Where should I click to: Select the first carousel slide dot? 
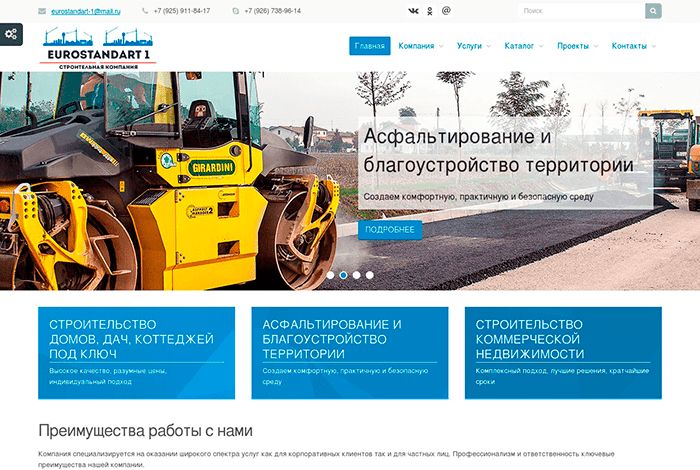(x=330, y=274)
